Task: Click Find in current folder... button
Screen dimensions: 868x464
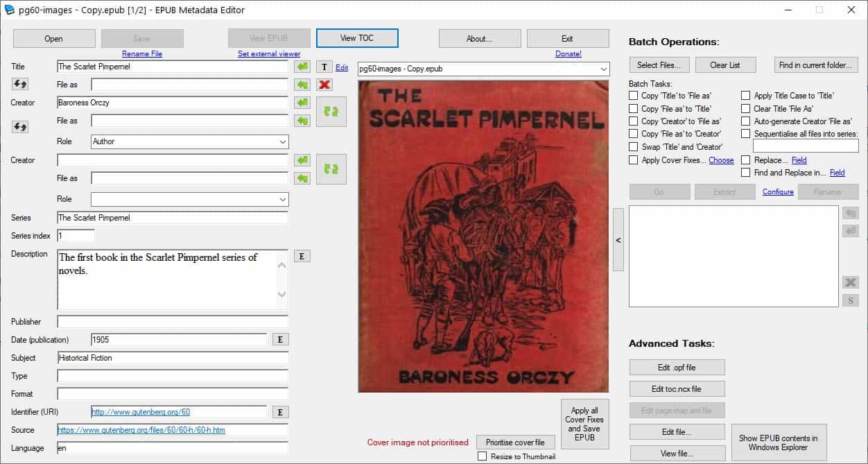Action: [x=817, y=65]
